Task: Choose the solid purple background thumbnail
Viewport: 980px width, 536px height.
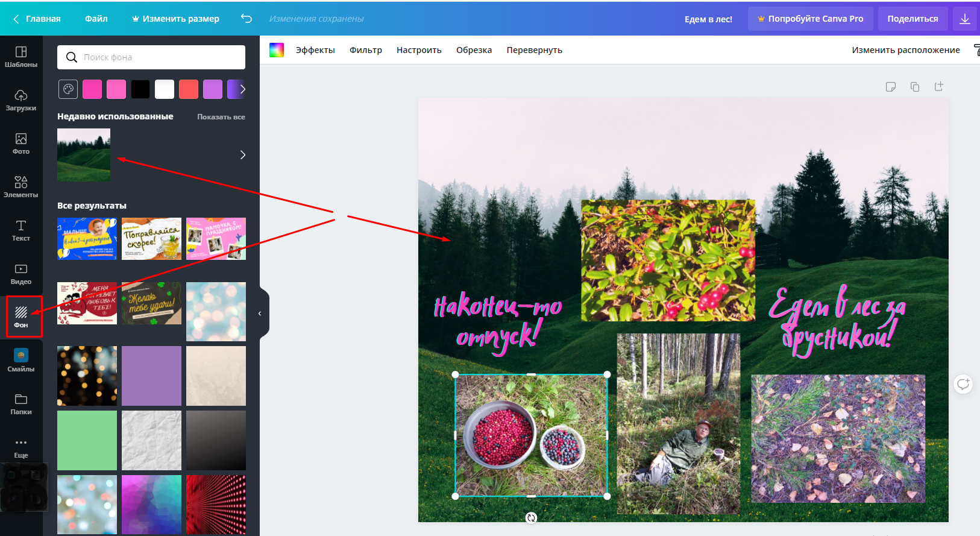Action: click(x=151, y=376)
